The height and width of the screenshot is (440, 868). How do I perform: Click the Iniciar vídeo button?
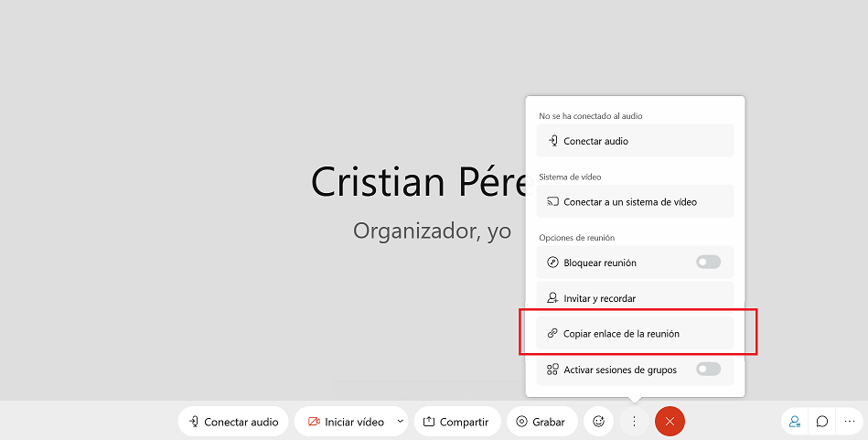(x=346, y=422)
